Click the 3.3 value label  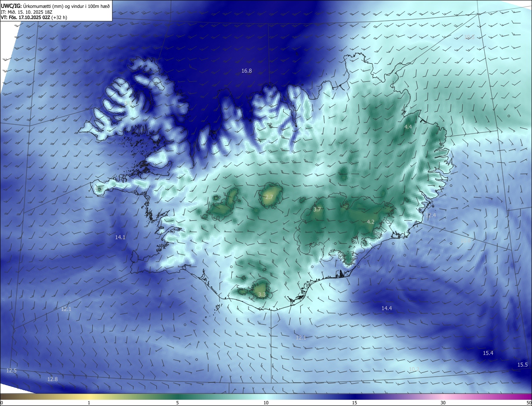point(261,295)
